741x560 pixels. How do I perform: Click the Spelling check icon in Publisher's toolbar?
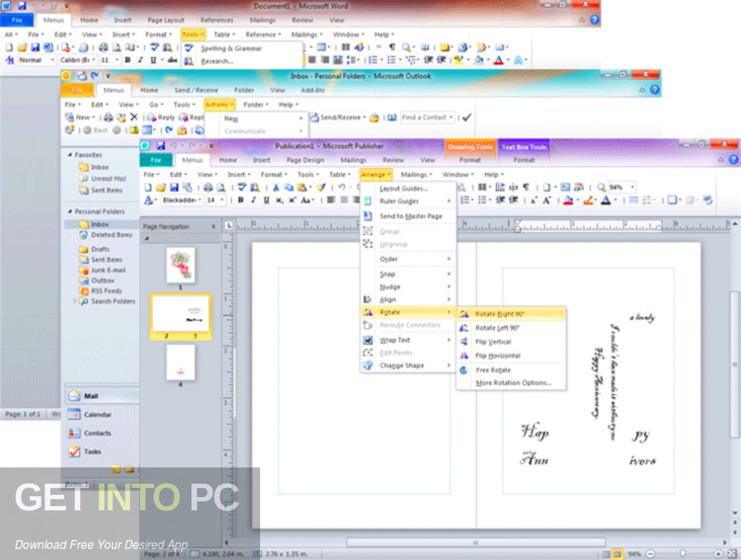242,187
